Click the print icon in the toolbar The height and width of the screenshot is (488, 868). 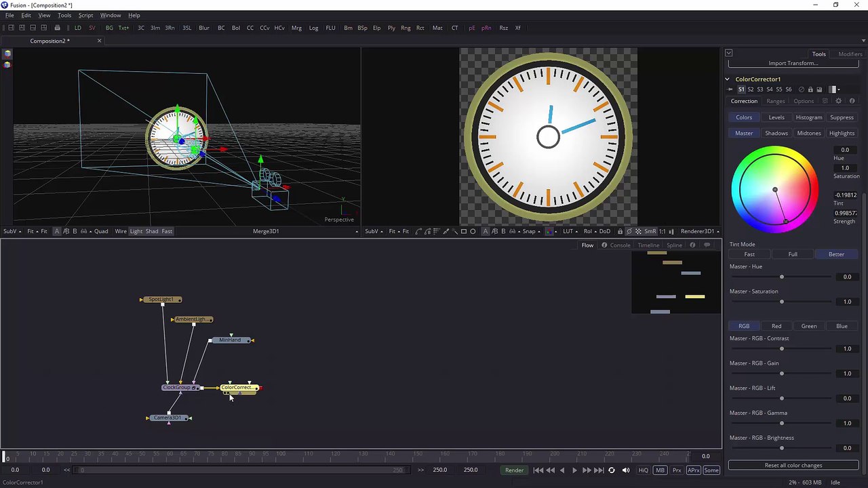pyautogui.click(x=57, y=28)
